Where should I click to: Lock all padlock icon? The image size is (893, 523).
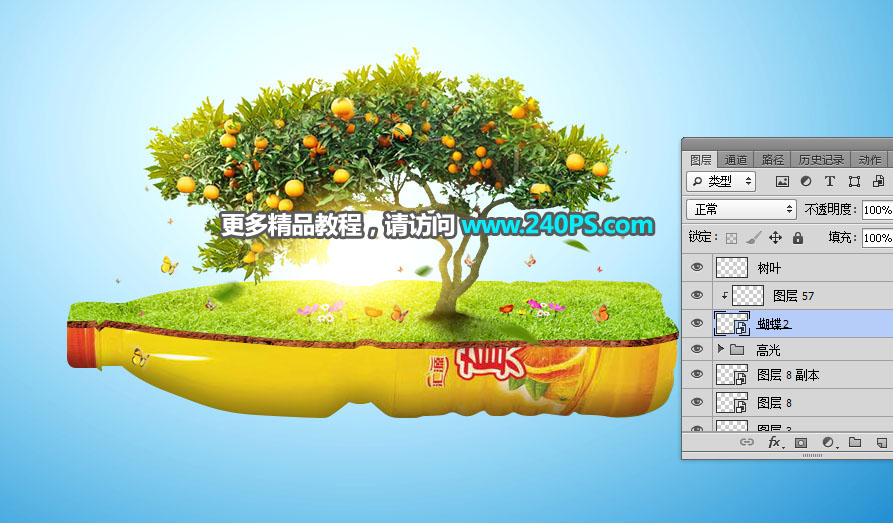click(798, 237)
